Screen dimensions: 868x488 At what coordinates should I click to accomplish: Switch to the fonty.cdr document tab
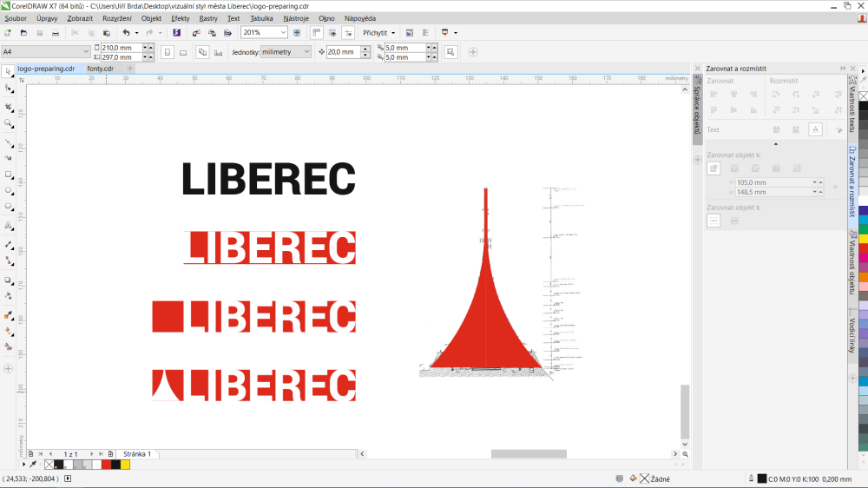coord(100,69)
